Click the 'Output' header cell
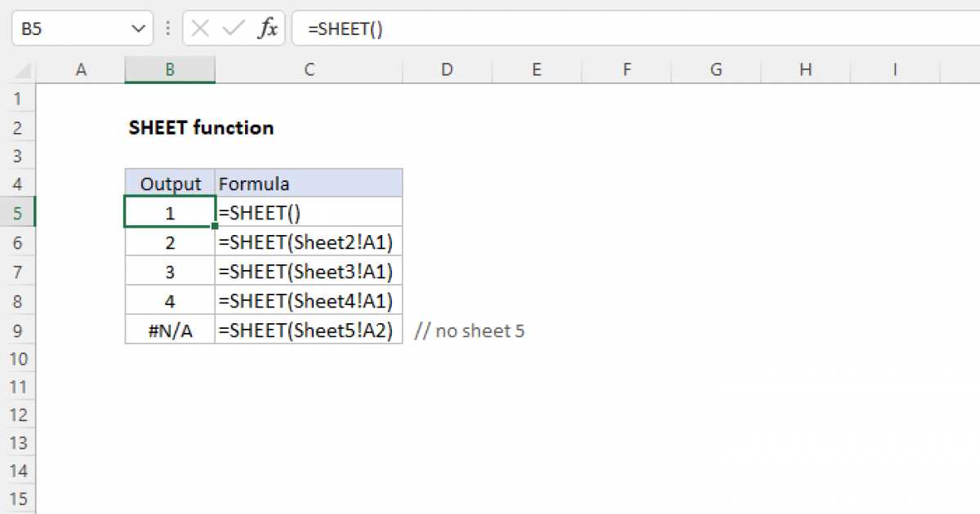 (170, 184)
